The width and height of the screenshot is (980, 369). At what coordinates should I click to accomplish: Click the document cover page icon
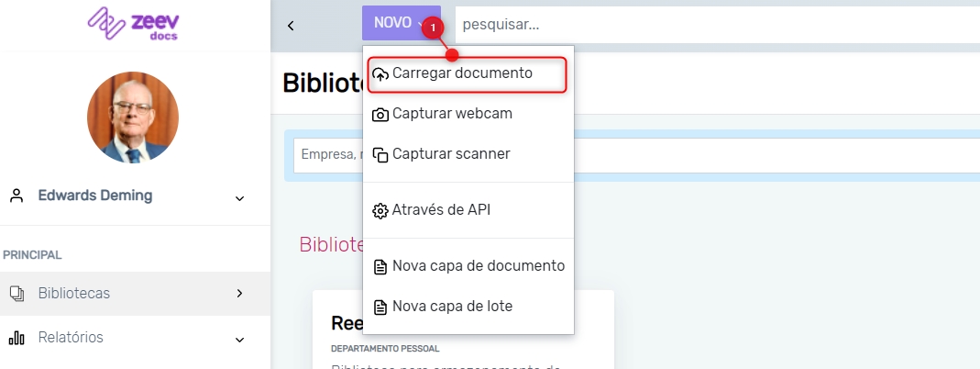[380, 267]
